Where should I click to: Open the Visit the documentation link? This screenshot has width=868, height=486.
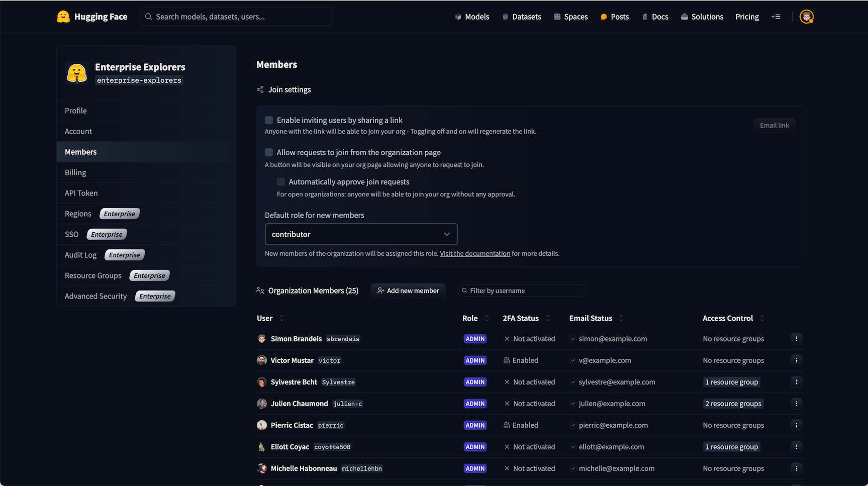[x=475, y=253]
